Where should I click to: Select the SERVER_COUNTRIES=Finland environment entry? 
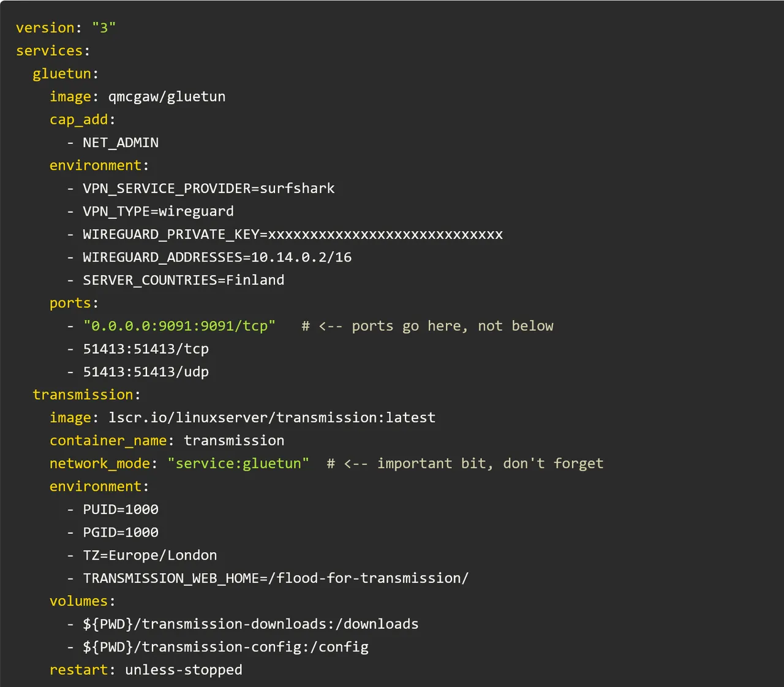[x=183, y=279]
